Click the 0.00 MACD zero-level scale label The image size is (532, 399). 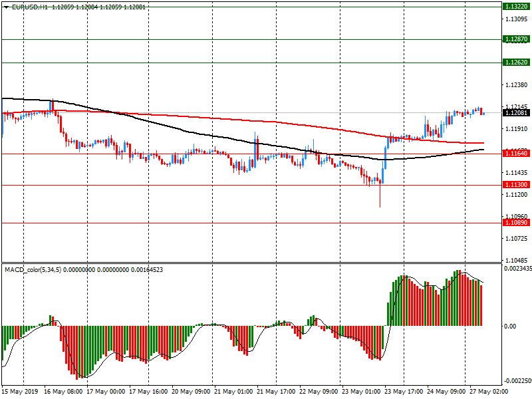(509, 326)
